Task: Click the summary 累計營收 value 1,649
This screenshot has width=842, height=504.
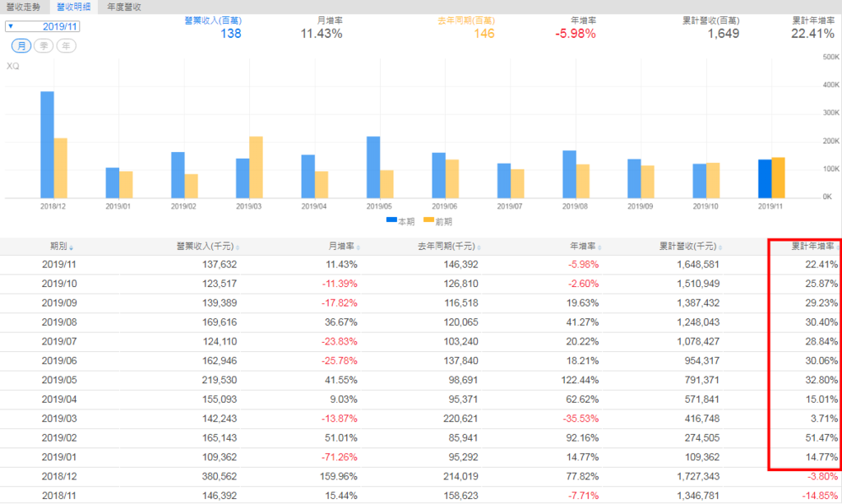Action: click(x=724, y=34)
